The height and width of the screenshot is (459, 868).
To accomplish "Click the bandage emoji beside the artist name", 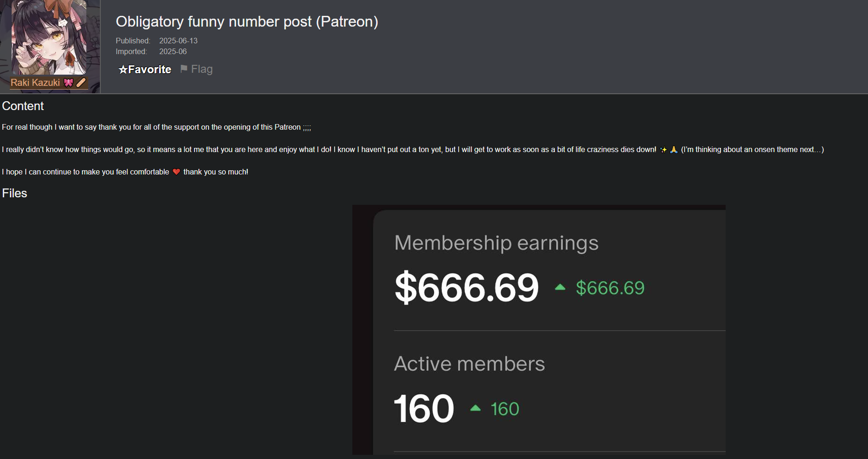I will click(81, 83).
